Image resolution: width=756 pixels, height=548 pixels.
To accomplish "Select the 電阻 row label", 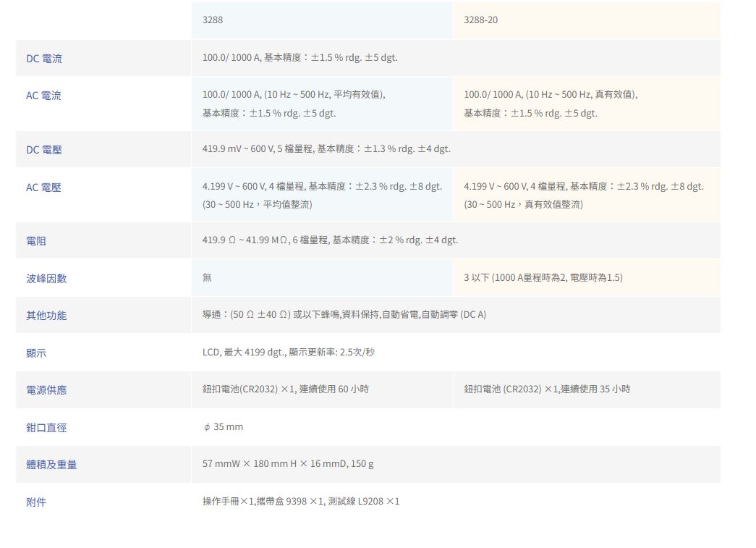I will [36, 241].
